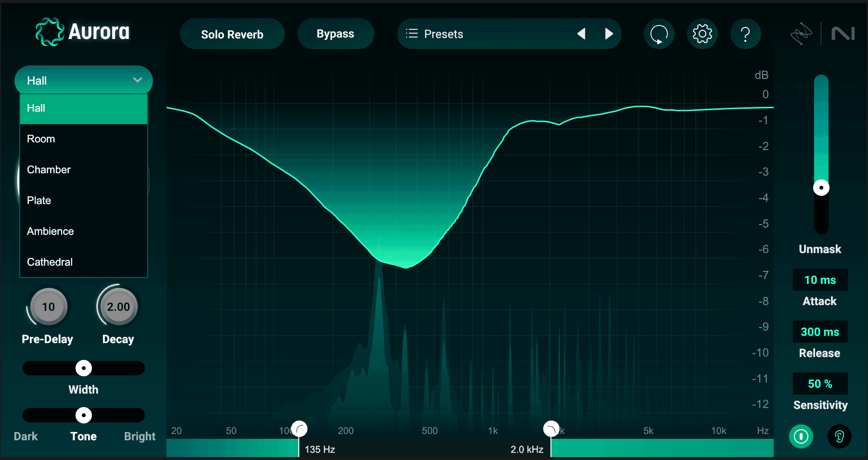Select Ambience from the reverb list

click(84, 231)
